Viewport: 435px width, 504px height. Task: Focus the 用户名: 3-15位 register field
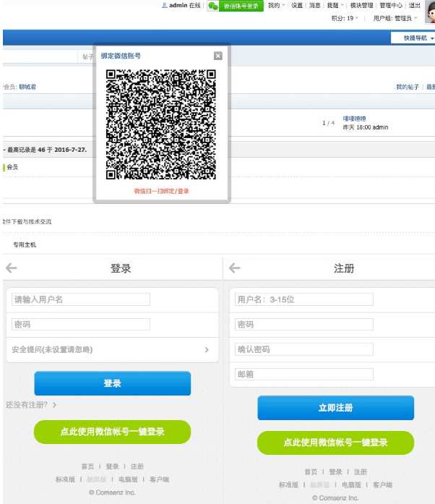pyautogui.click(x=304, y=299)
